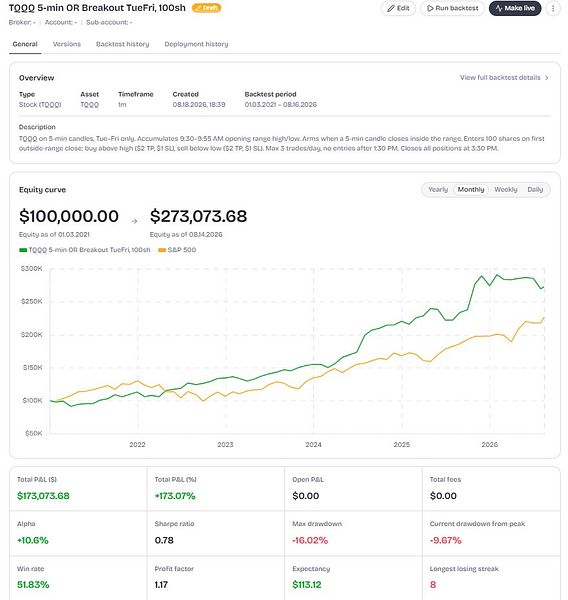
Task: Run backtest for this strategy
Action: point(452,8)
